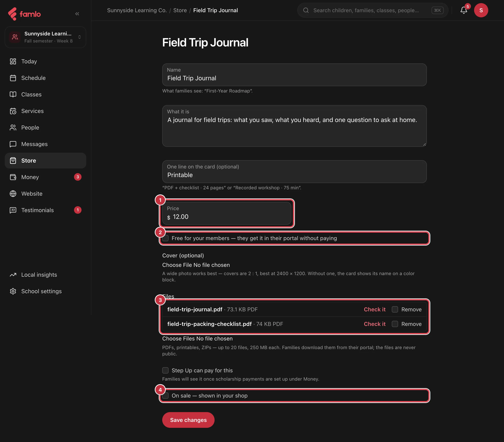Click the search magnifier icon
The image size is (504, 442).
click(306, 10)
